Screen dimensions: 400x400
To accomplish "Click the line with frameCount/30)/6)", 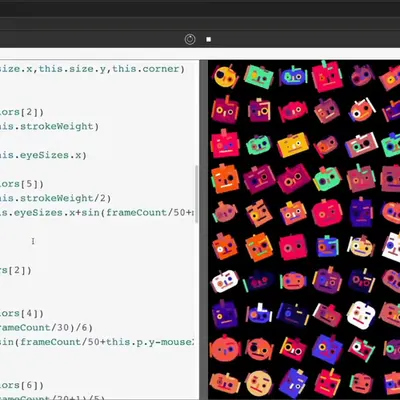I will 46,328.
